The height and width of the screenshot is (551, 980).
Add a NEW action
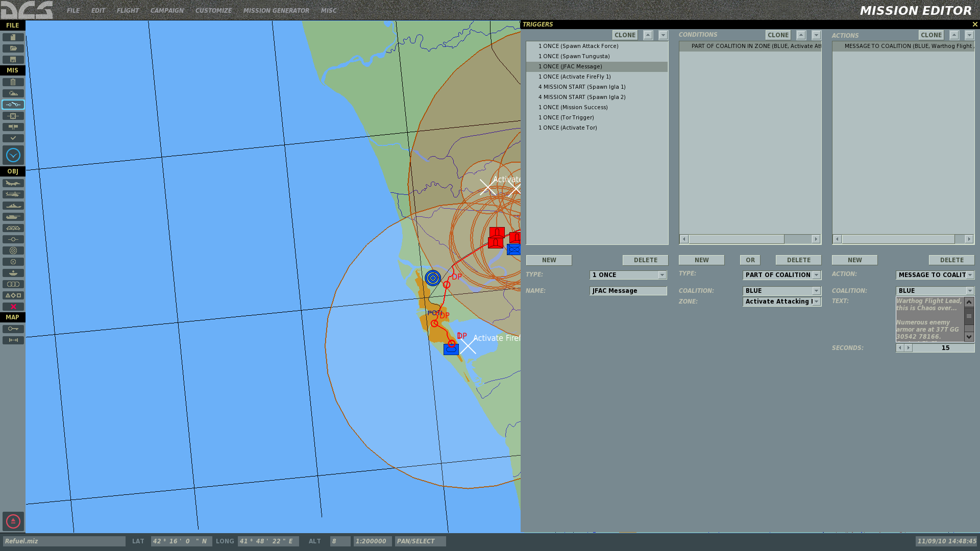click(x=854, y=260)
